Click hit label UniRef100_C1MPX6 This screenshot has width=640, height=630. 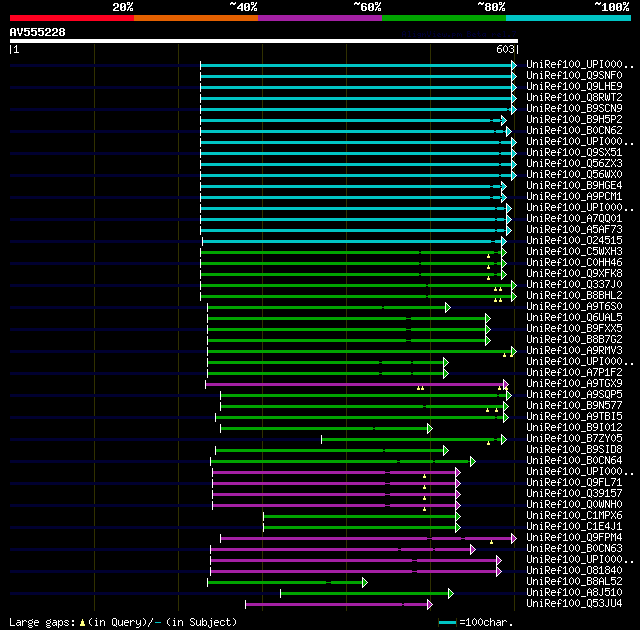574,516
